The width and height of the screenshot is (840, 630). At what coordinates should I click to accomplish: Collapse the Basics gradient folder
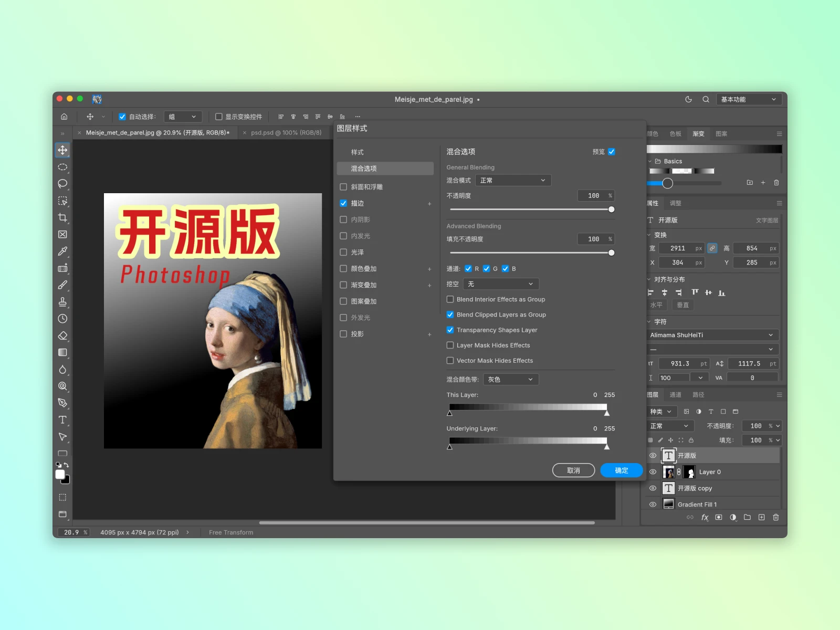pos(650,161)
